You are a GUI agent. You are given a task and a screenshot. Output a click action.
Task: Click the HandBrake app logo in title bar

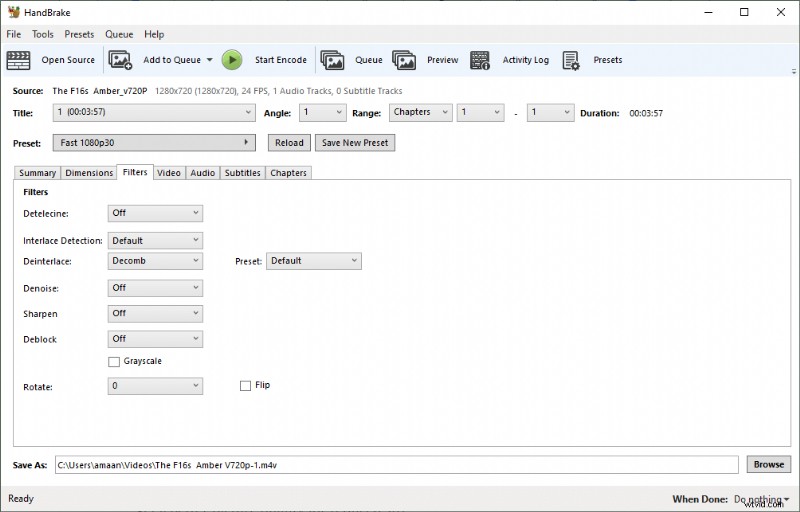pos(14,12)
